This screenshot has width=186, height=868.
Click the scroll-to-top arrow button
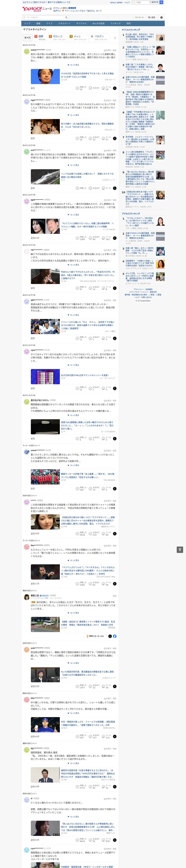pos(180,550)
